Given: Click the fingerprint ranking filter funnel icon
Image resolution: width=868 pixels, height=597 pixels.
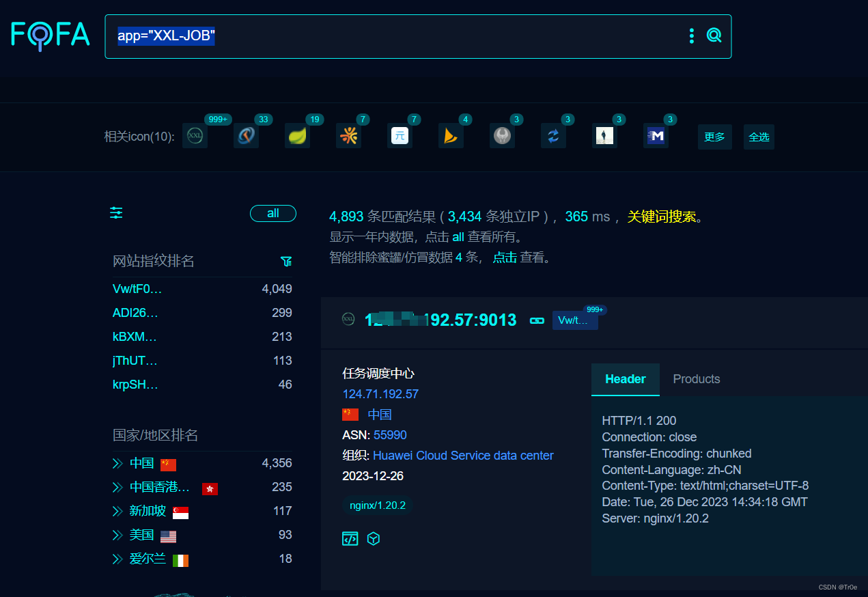Looking at the screenshot, I should pyautogui.click(x=286, y=262).
